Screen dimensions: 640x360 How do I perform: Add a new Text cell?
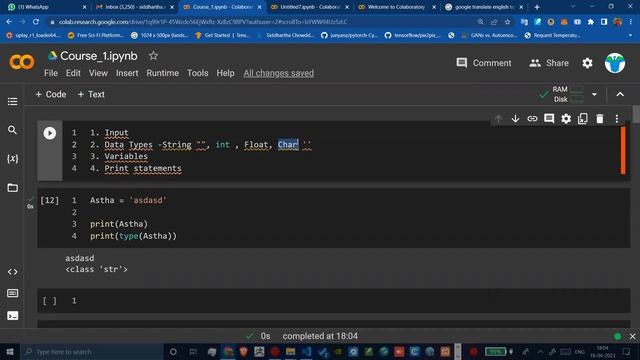91,94
